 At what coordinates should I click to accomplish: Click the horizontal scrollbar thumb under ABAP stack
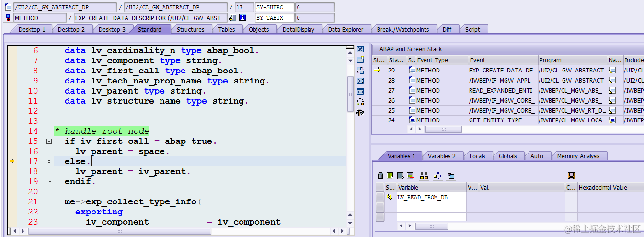point(444,130)
